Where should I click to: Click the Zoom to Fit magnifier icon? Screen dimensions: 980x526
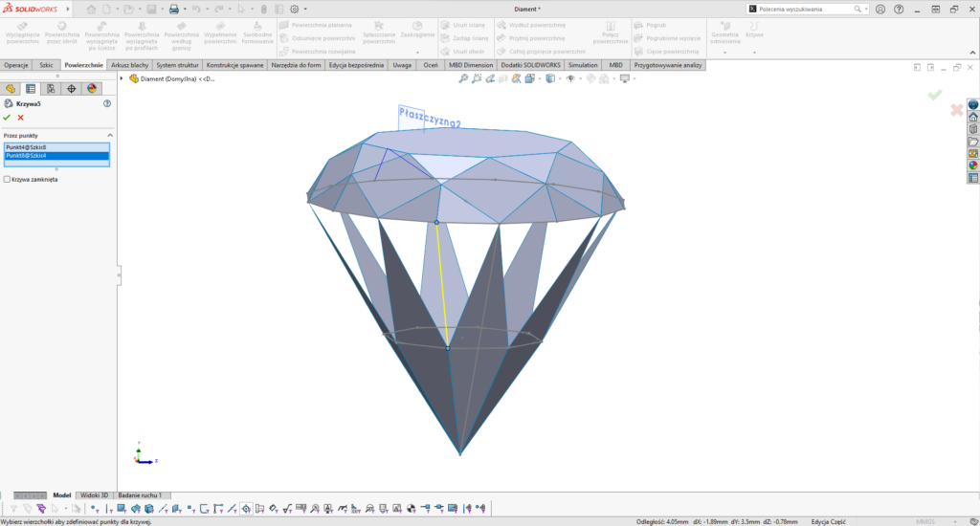click(463, 78)
